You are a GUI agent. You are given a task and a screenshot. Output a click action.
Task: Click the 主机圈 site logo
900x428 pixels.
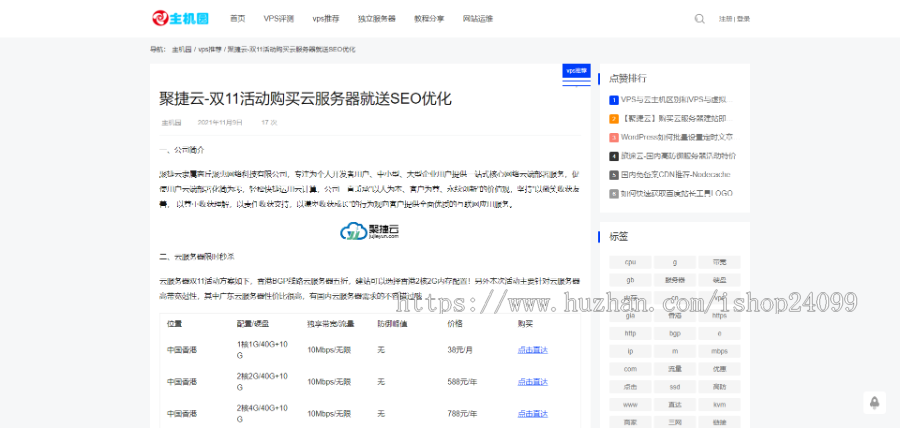click(x=180, y=18)
